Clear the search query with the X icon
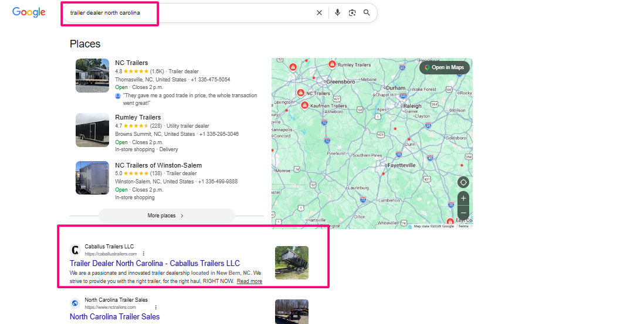This screenshot has height=324, width=644. pyautogui.click(x=319, y=13)
